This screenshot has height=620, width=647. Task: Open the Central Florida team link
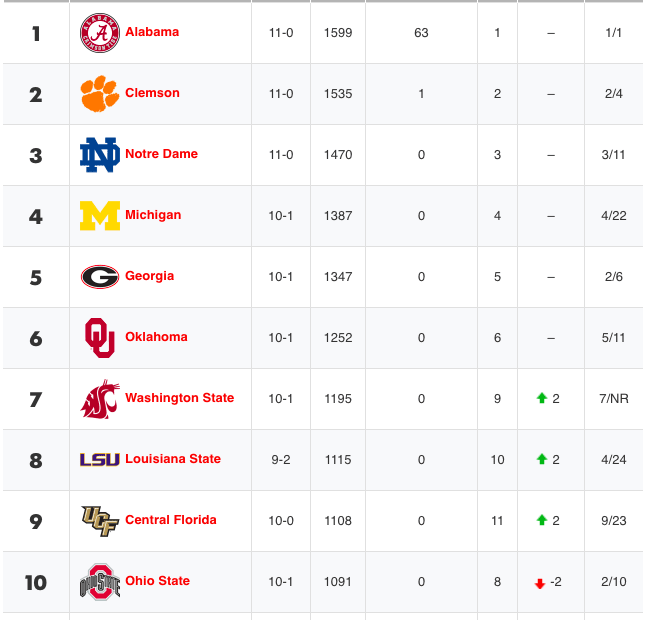(x=171, y=520)
